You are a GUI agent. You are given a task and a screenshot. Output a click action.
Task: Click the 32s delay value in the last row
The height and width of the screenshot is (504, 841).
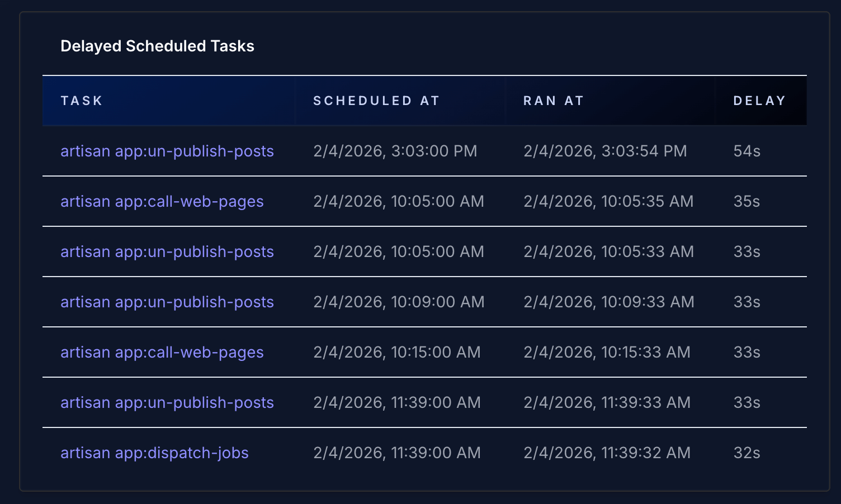point(746,453)
